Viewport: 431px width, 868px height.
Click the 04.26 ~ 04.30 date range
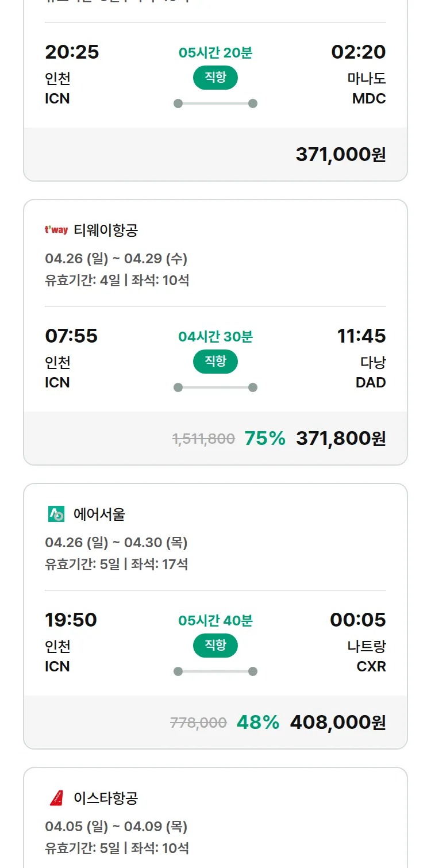pos(116,543)
